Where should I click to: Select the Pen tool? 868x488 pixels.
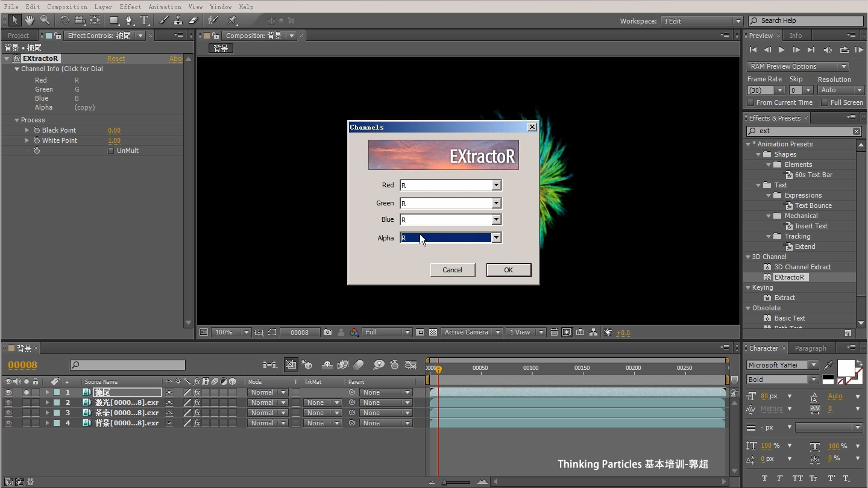tap(128, 20)
